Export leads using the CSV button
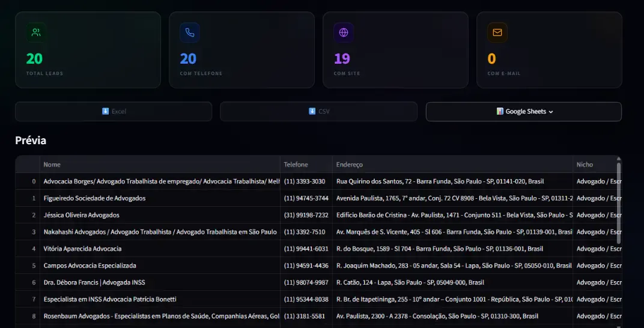 coord(319,112)
